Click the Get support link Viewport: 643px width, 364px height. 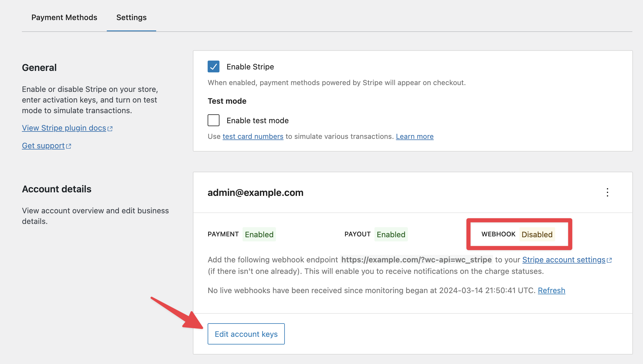(43, 146)
